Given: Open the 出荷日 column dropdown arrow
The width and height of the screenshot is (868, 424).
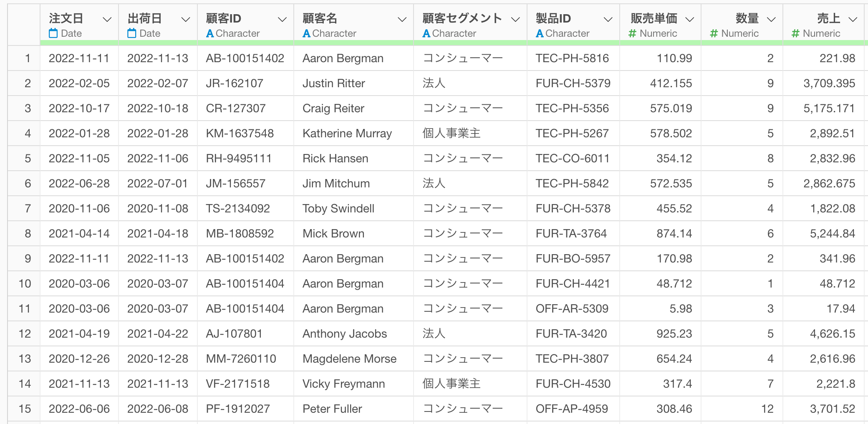Looking at the screenshot, I should (x=186, y=19).
